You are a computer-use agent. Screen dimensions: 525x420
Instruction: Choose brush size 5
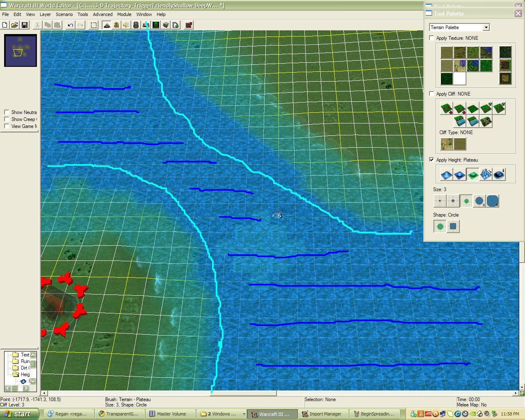479,201
